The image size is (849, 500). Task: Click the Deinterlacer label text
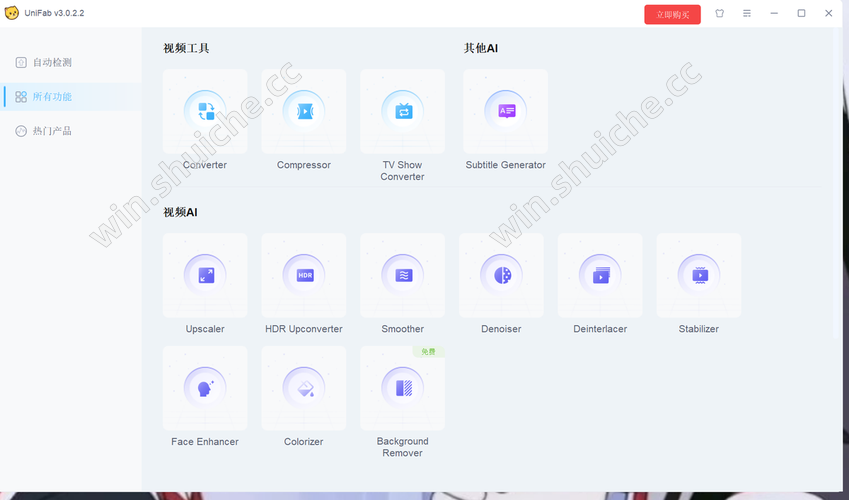coord(600,329)
